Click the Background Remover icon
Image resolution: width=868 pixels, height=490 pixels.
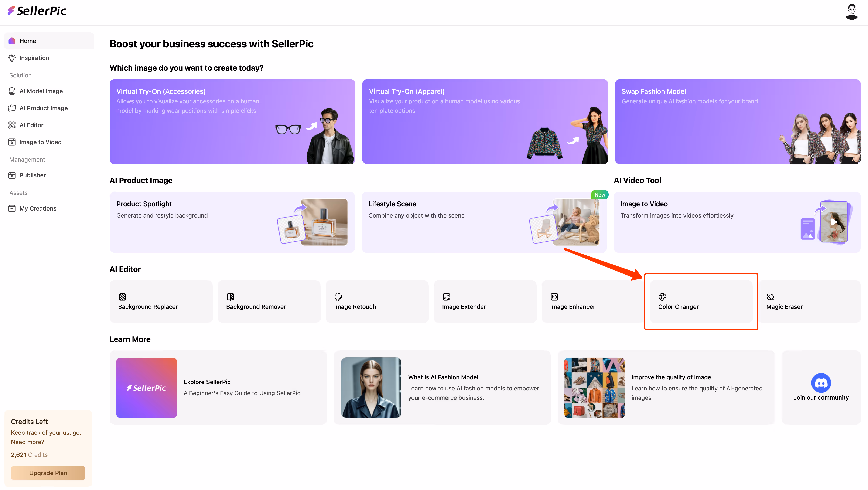click(230, 296)
